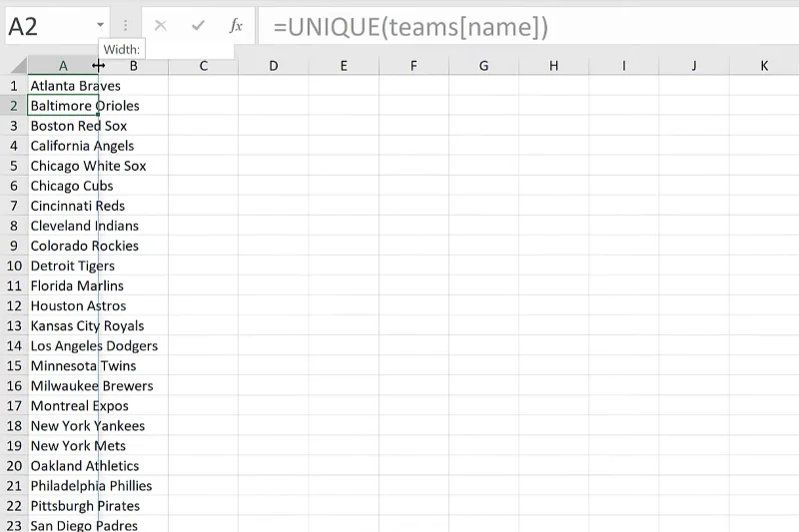Click the Cancel (X) formula icon
This screenshot has height=532, width=799.
[x=161, y=26]
